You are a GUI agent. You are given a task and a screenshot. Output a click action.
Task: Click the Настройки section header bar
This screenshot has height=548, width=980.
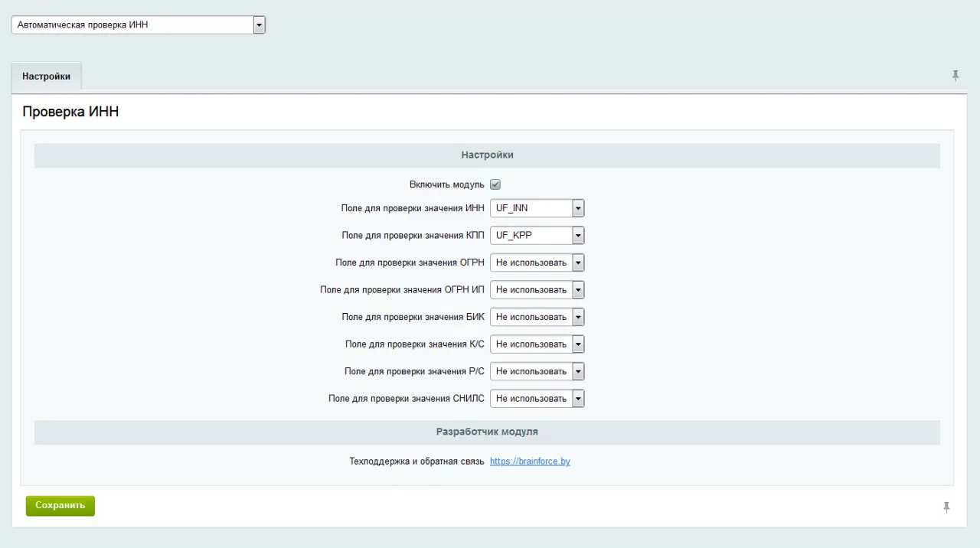[x=487, y=155]
